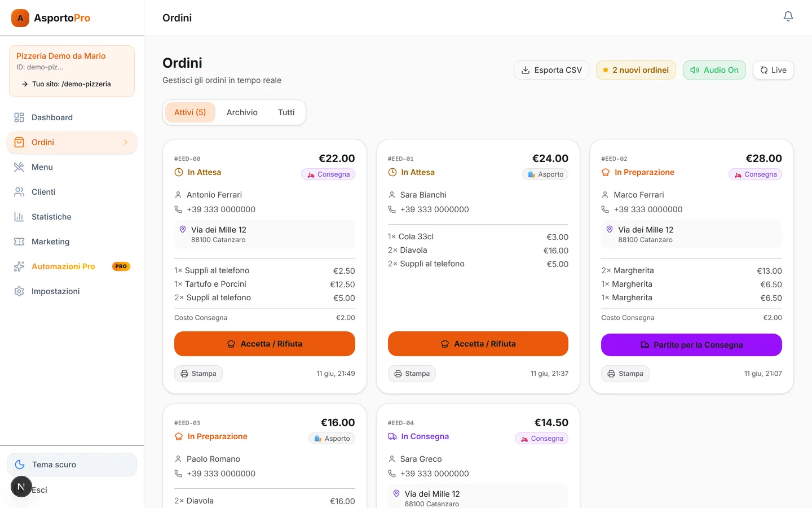Image resolution: width=812 pixels, height=508 pixels.
Task: Switch to the Archivio tab
Action: point(242,112)
